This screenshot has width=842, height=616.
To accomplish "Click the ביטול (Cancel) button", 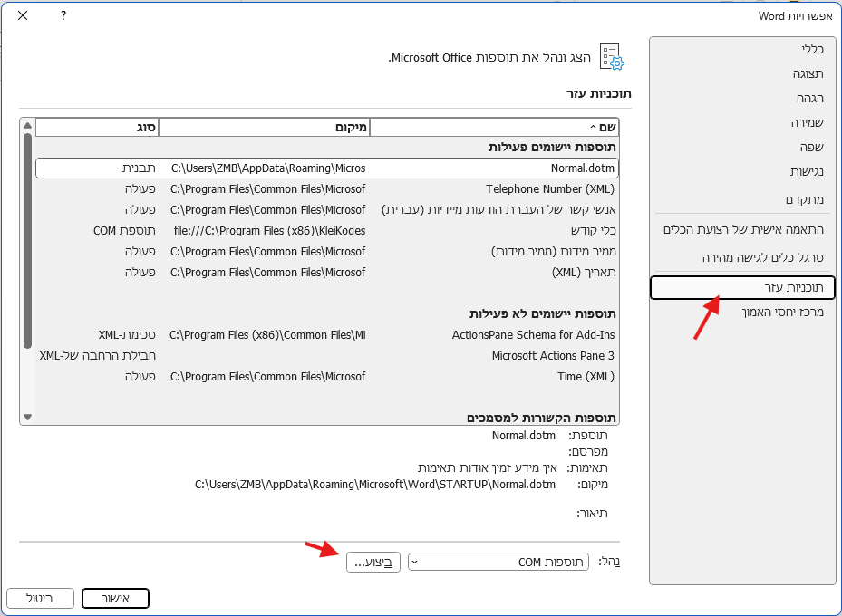I will coord(41,599).
